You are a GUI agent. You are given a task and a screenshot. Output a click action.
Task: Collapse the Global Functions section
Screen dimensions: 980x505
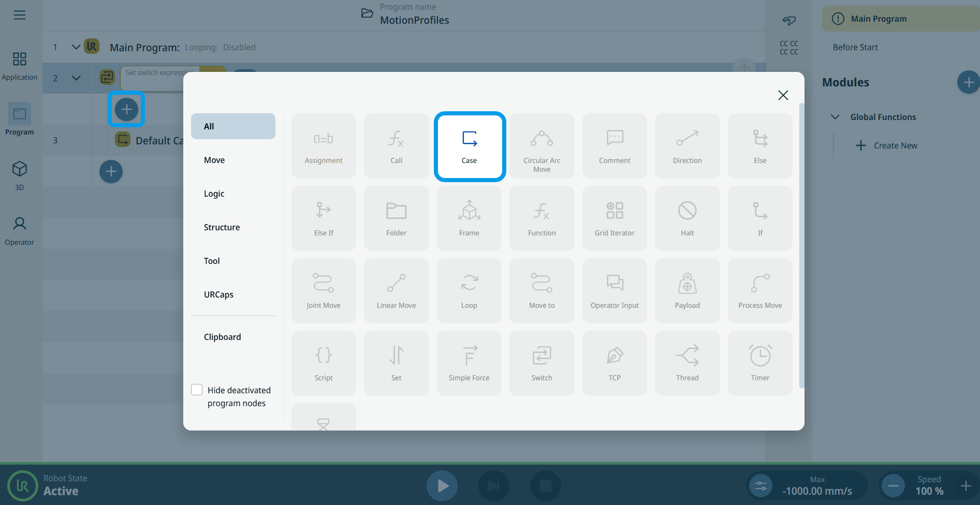pyautogui.click(x=835, y=117)
